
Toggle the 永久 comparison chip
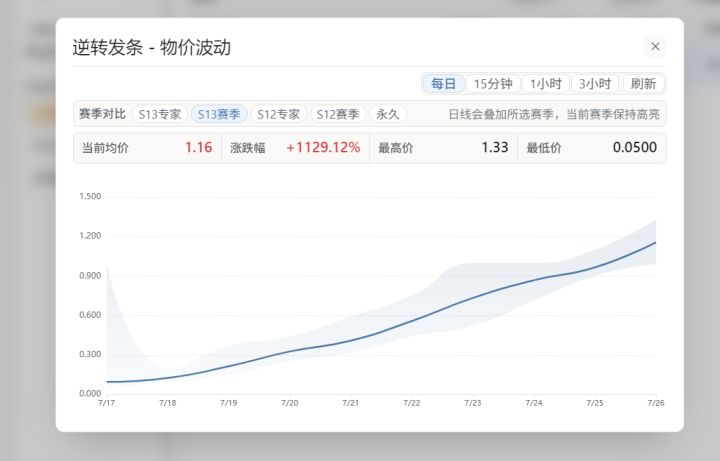pyautogui.click(x=388, y=114)
